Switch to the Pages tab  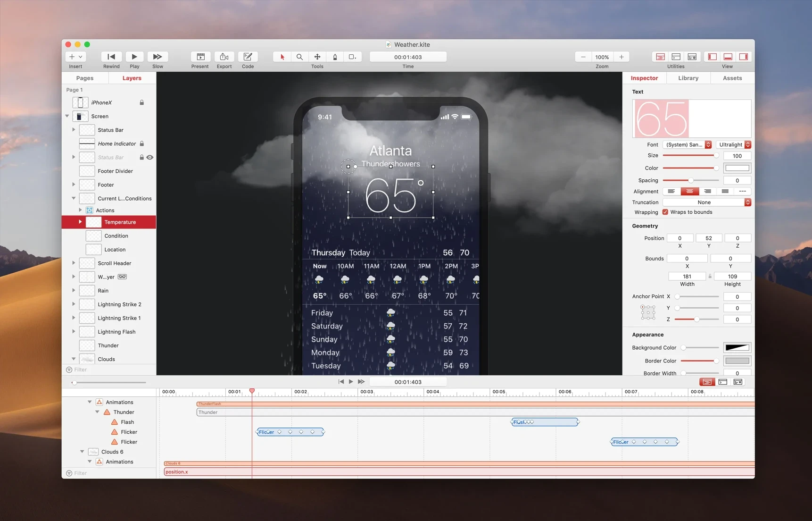point(85,78)
